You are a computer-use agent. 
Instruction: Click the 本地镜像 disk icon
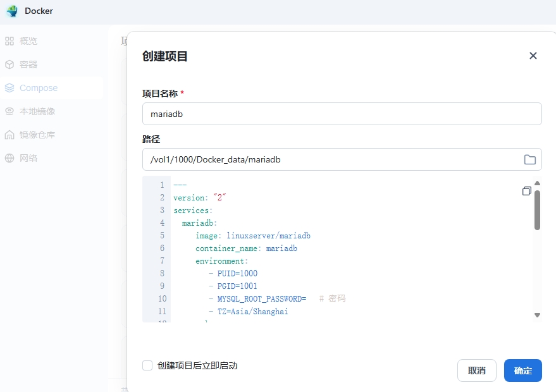tap(9, 111)
